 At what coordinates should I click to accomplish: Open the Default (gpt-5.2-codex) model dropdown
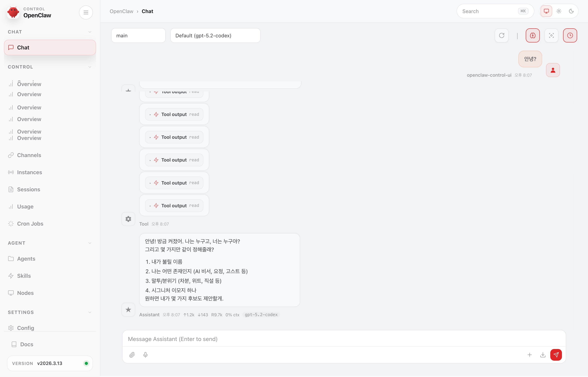215,35
